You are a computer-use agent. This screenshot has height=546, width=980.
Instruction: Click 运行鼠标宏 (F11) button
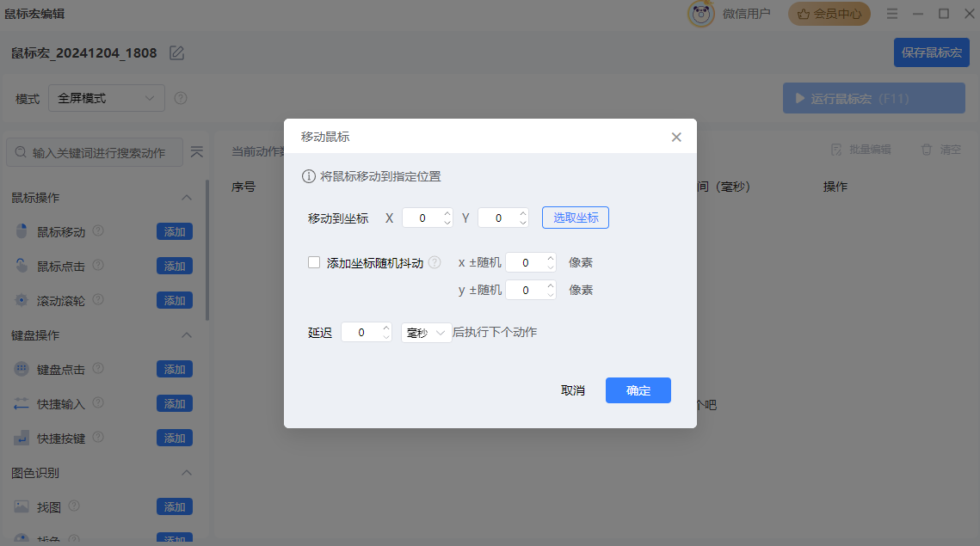(x=874, y=99)
